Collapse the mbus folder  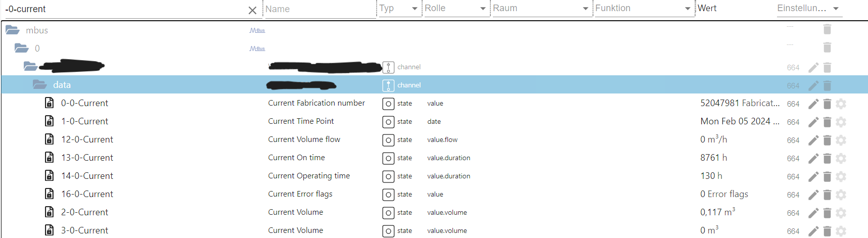tap(13, 30)
